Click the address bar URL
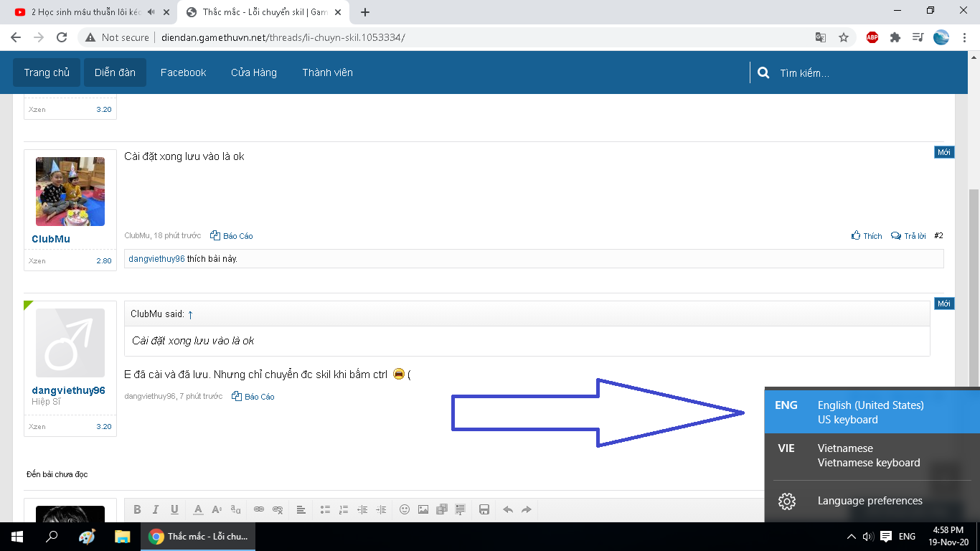The image size is (980, 551). click(283, 37)
